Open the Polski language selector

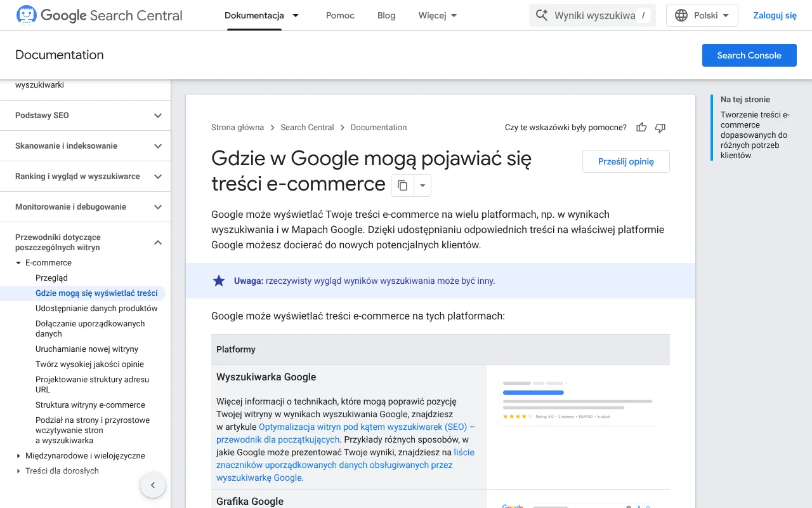(702, 15)
